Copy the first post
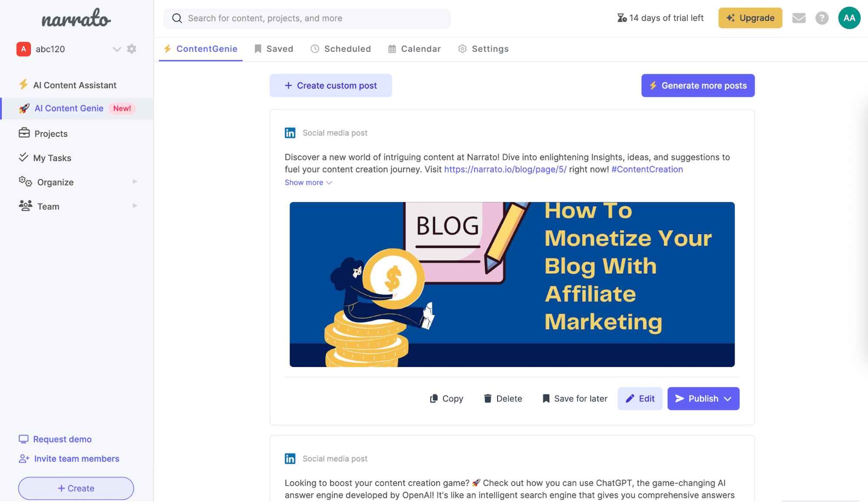 (446, 399)
